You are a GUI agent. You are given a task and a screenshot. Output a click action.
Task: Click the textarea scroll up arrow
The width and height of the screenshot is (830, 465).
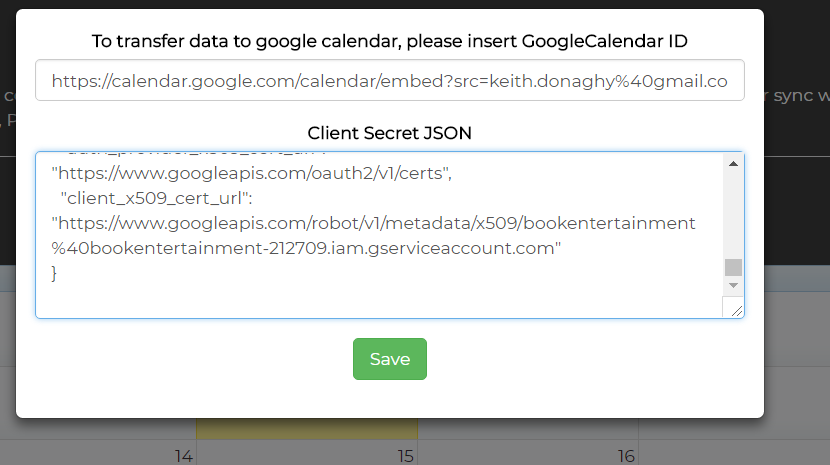pyautogui.click(x=733, y=164)
